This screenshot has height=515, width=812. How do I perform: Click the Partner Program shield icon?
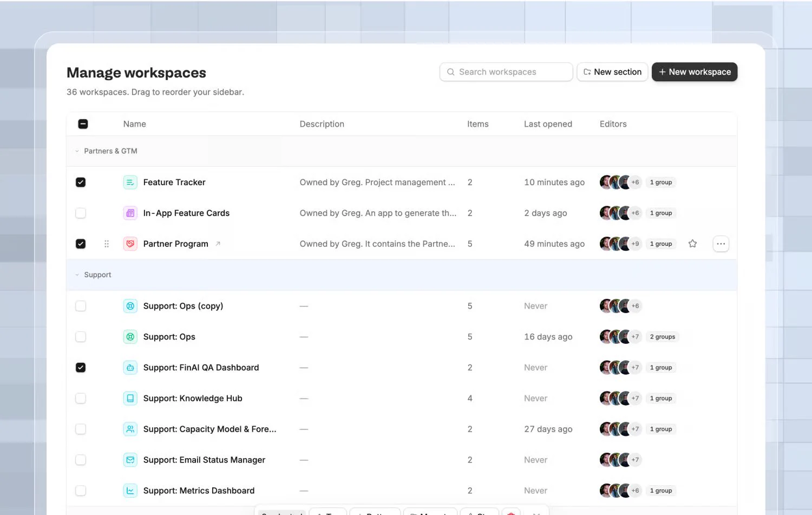point(130,244)
